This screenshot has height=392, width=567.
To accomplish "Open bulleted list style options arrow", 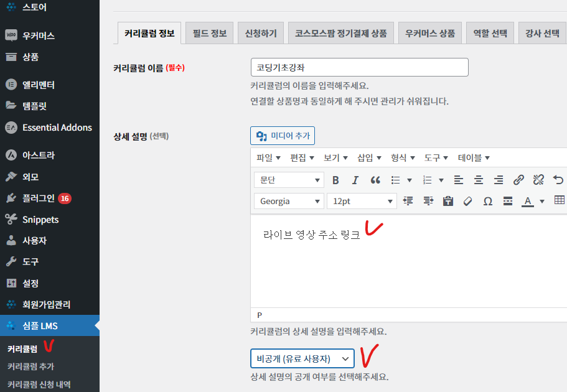I will 410,180.
